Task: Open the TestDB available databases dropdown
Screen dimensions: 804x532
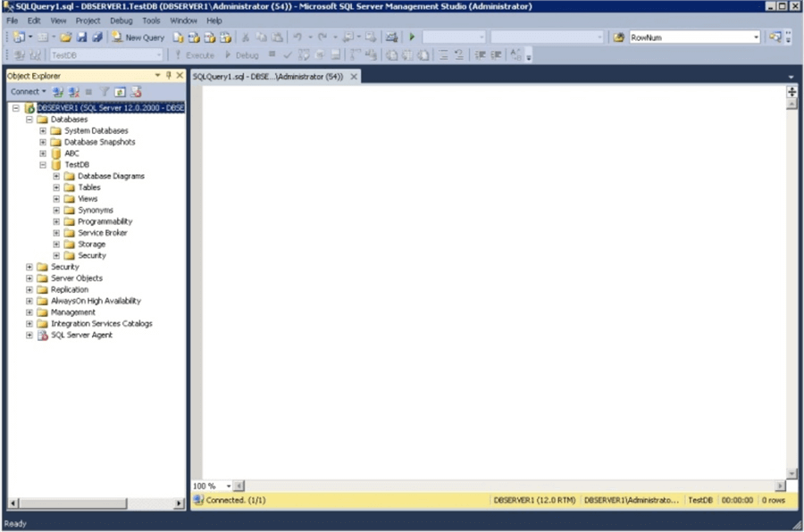Action: point(106,54)
